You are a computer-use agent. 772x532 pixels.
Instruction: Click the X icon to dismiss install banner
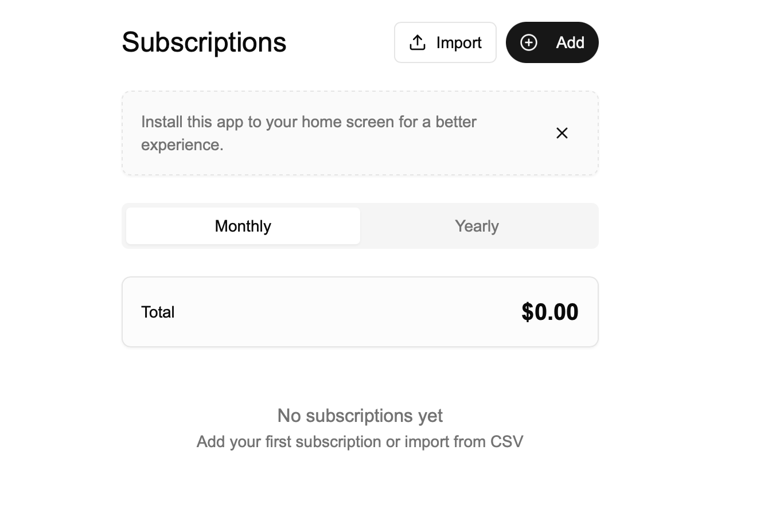562,132
